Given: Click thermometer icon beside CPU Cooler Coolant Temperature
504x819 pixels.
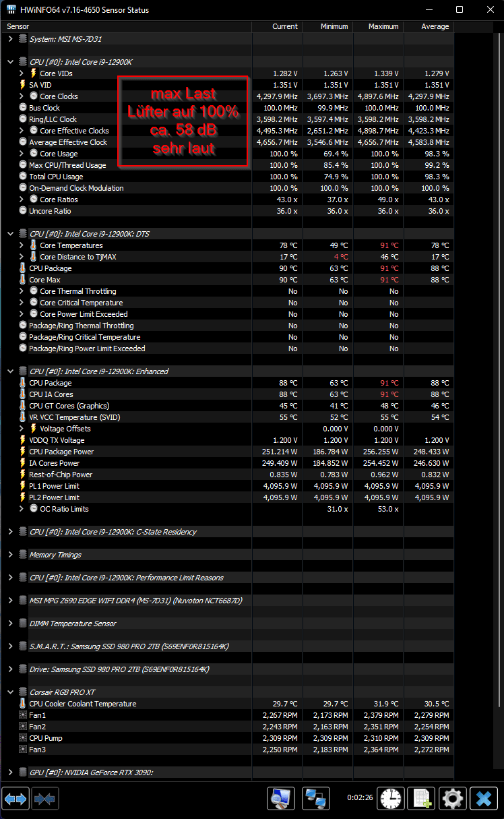Looking at the screenshot, I should tap(24, 704).
